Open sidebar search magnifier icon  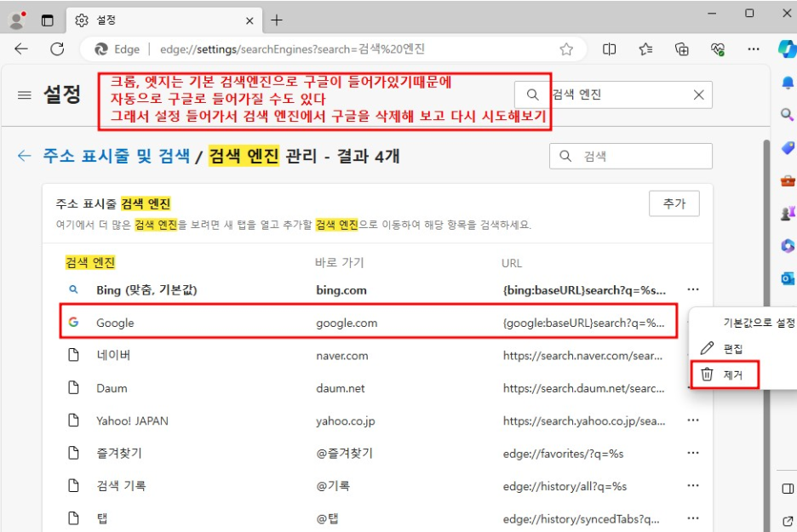pyautogui.click(x=788, y=114)
